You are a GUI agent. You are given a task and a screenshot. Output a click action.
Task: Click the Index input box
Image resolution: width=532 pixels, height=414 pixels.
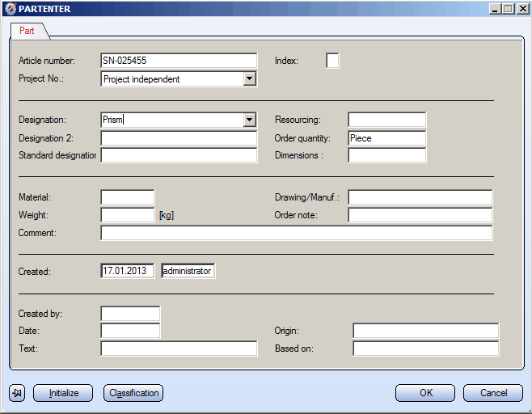pyautogui.click(x=332, y=61)
